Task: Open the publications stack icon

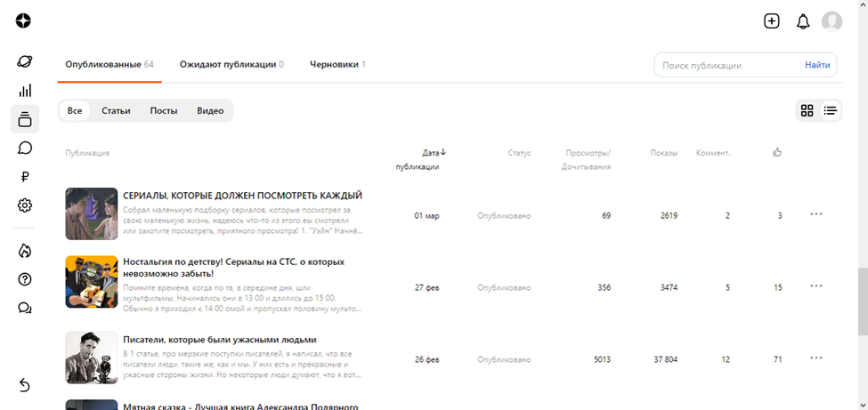Action: pos(24,119)
